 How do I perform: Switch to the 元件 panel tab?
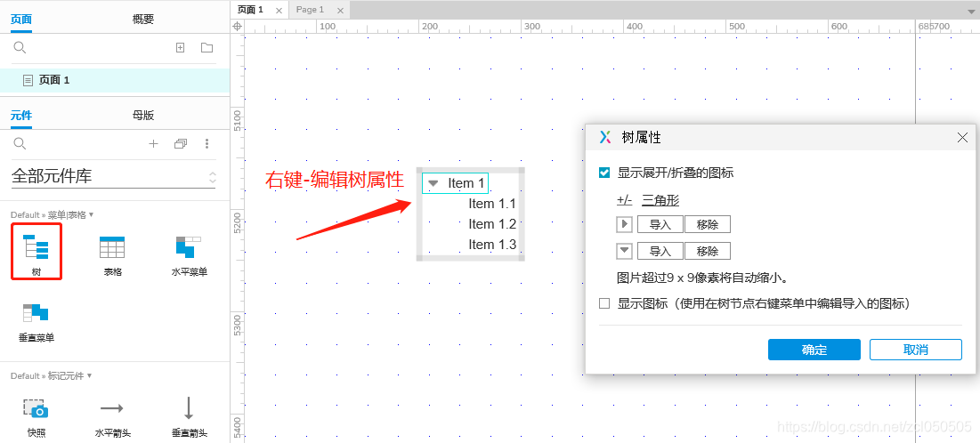pyautogui.click(x=21, y=116)
